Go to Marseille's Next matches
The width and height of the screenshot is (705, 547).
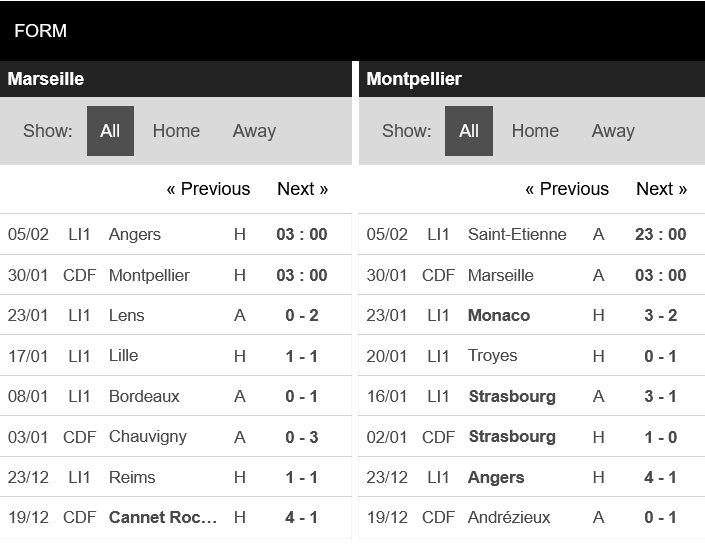[x=302, y=189]
